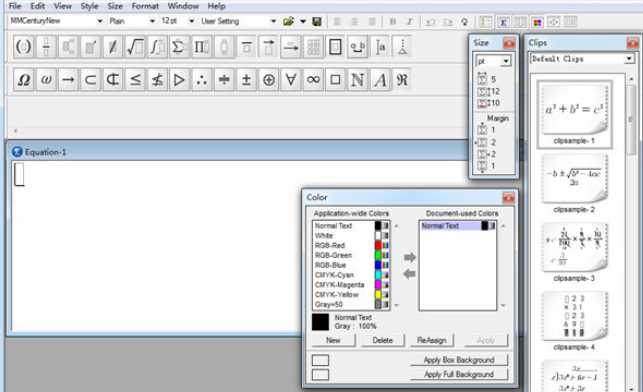Click the open file folder icon
This screenshot has width=643, height=392.
point(289,21)
